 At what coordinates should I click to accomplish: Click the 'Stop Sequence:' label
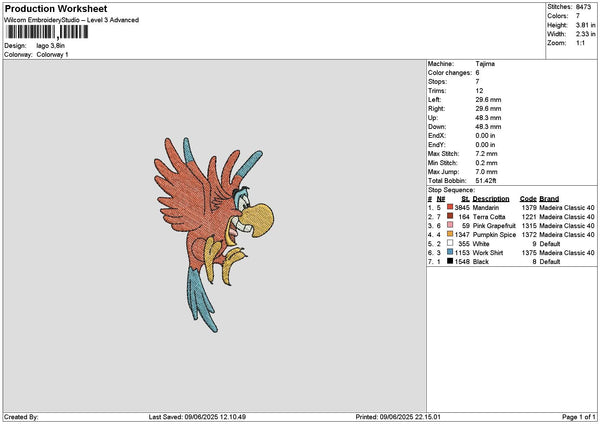[x=451, y=190]
